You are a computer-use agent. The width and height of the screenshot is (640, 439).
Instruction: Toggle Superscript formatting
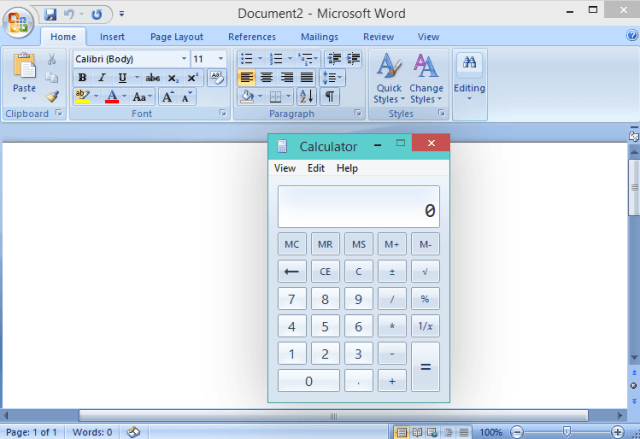(193, 78)
